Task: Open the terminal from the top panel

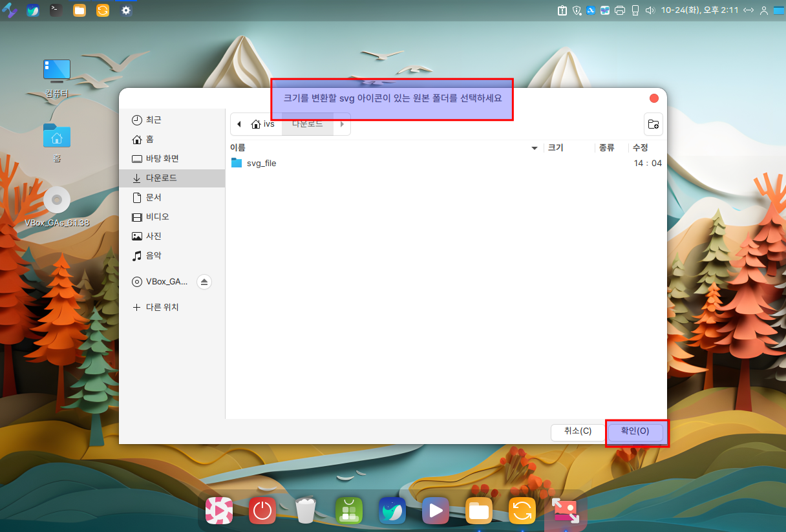Action: pos(56,10)
